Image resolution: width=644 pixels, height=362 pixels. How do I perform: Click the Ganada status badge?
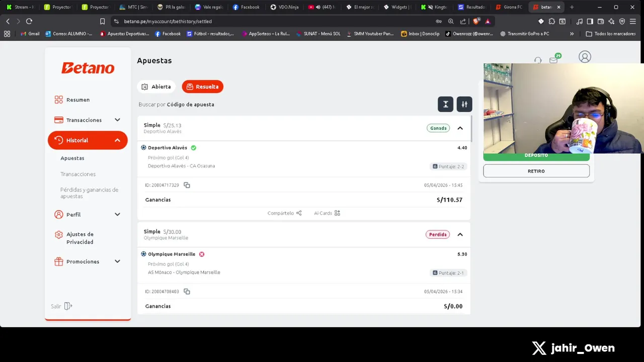438,128
